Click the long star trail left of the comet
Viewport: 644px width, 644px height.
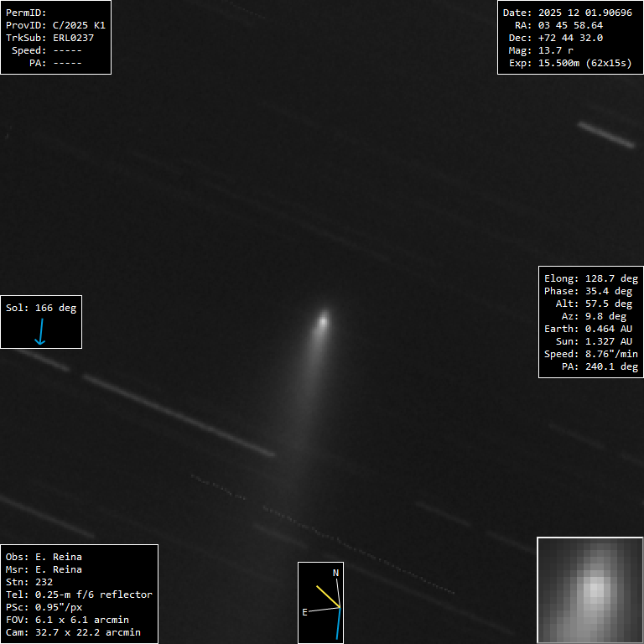point(178,415)
